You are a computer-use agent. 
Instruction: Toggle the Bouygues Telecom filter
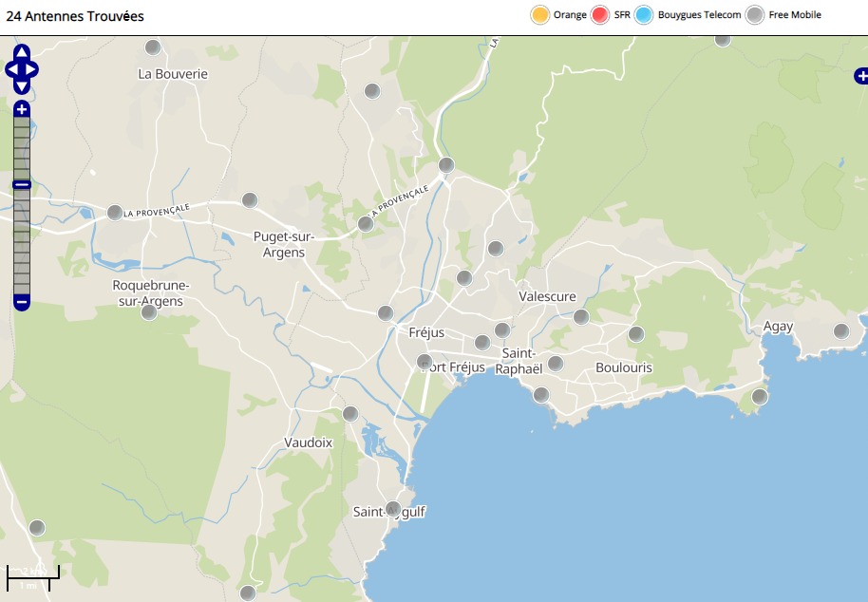coord(644,15)
